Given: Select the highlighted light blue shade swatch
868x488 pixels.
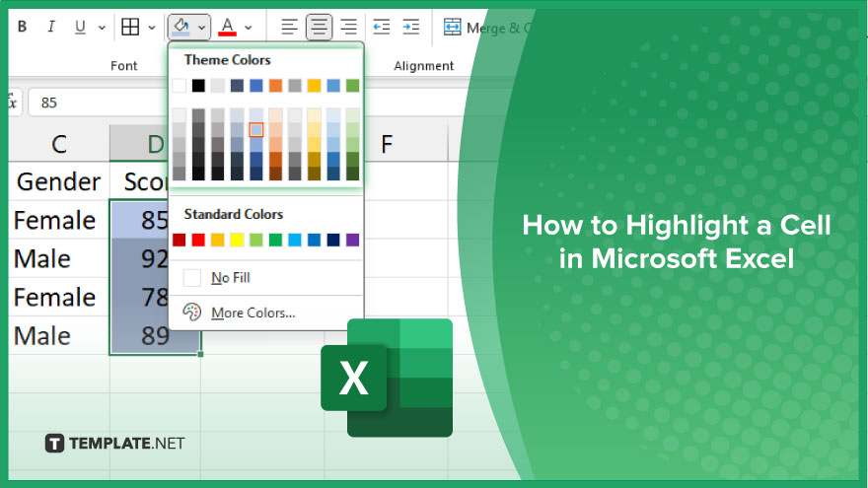Looking at the screenshot, I should 255,130.
